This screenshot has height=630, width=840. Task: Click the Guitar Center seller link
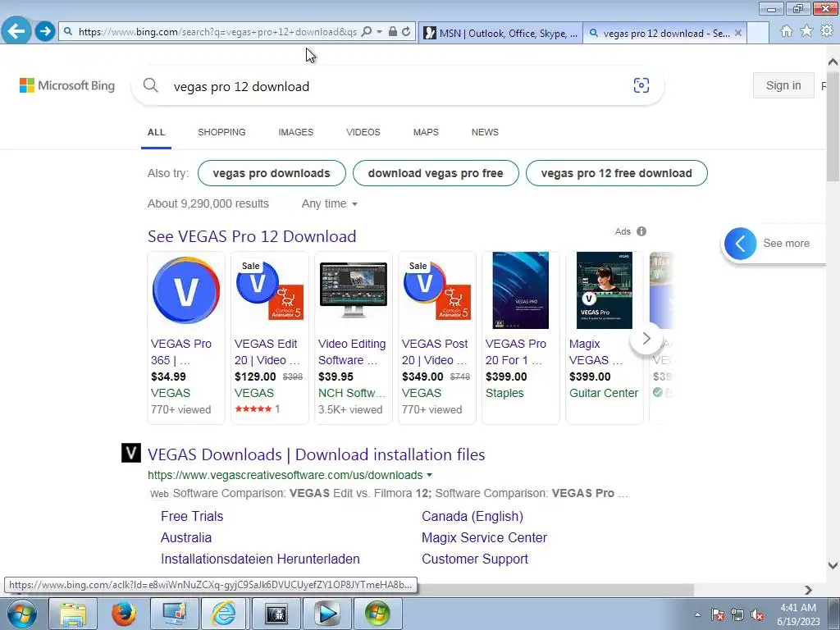click(x=604, y=393)
